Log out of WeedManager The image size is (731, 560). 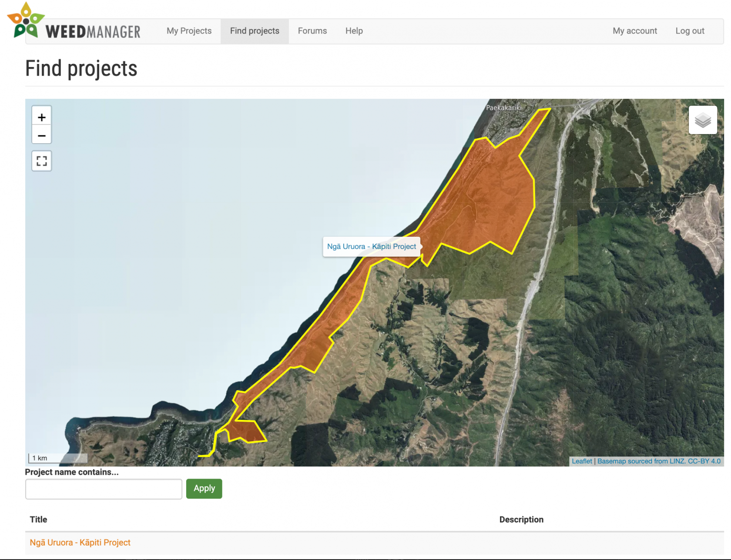[x=690, y=31]
